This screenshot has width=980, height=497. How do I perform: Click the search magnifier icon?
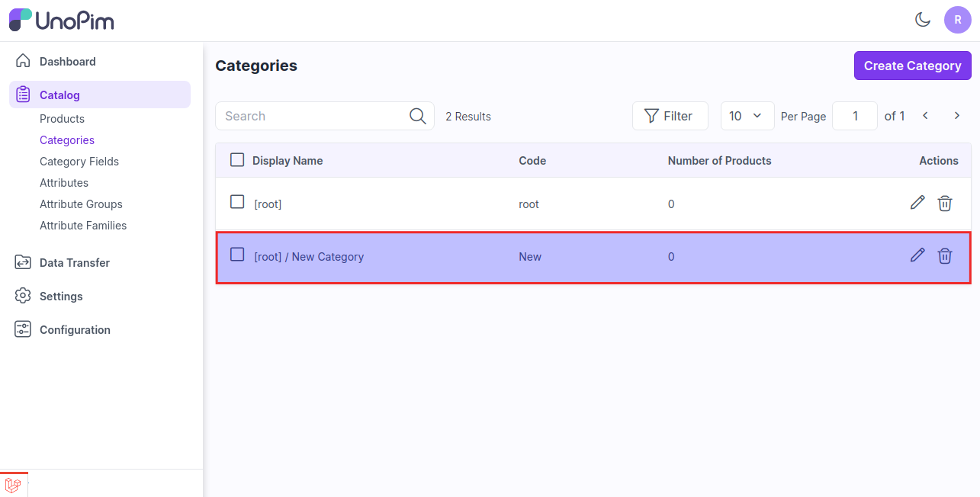[x=417, y=116]
